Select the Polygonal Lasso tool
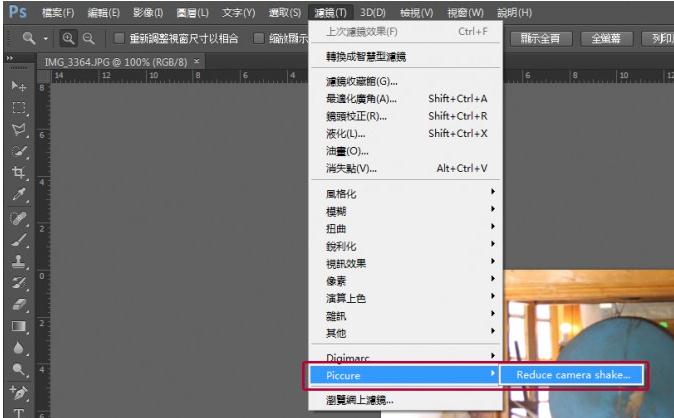This screenshot has height=418, width=674. click(x=18, y=129)
